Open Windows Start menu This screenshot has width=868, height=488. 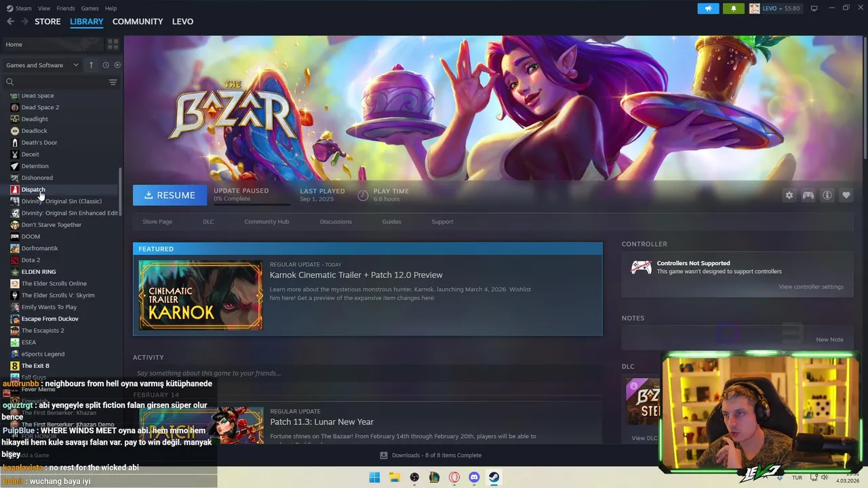[374, 477]
